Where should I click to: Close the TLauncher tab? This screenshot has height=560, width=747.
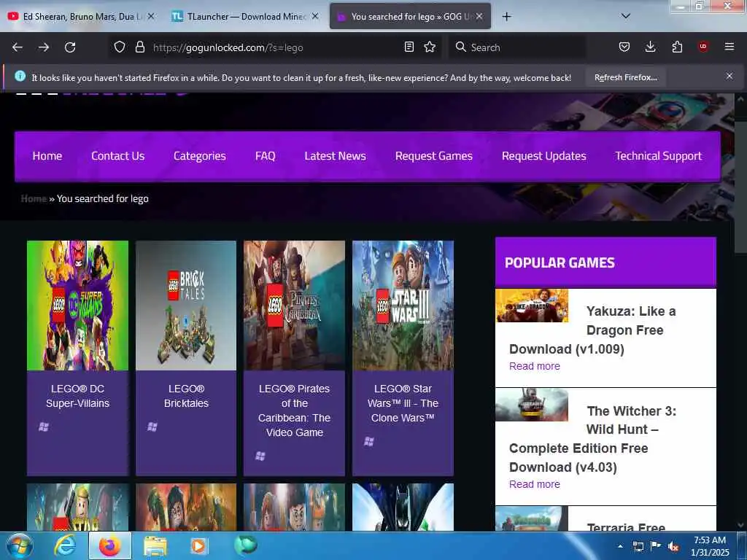click(315, 16)
